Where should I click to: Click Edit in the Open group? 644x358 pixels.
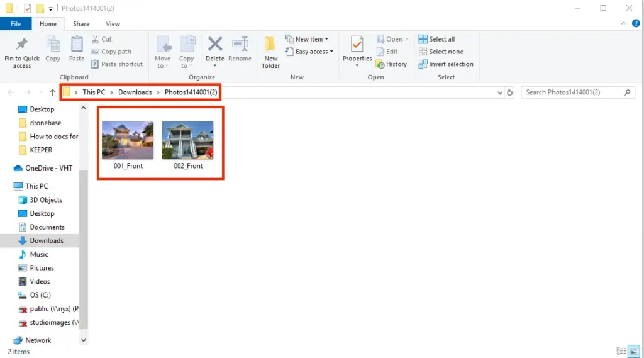[387, 52]
